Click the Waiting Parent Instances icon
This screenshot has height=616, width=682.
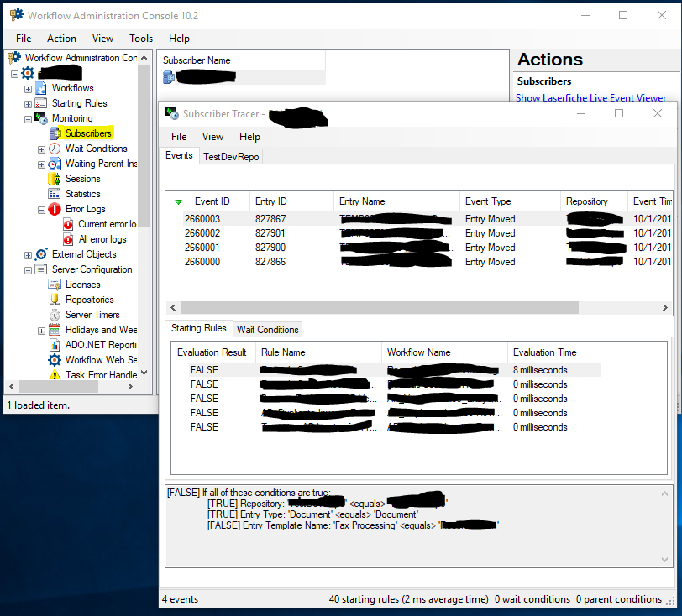[x=55, y=164]
